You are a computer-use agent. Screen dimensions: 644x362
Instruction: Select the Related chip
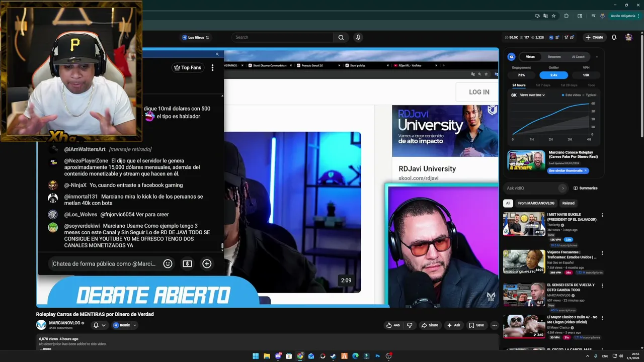pyautogui.click(x=569, y=203)
